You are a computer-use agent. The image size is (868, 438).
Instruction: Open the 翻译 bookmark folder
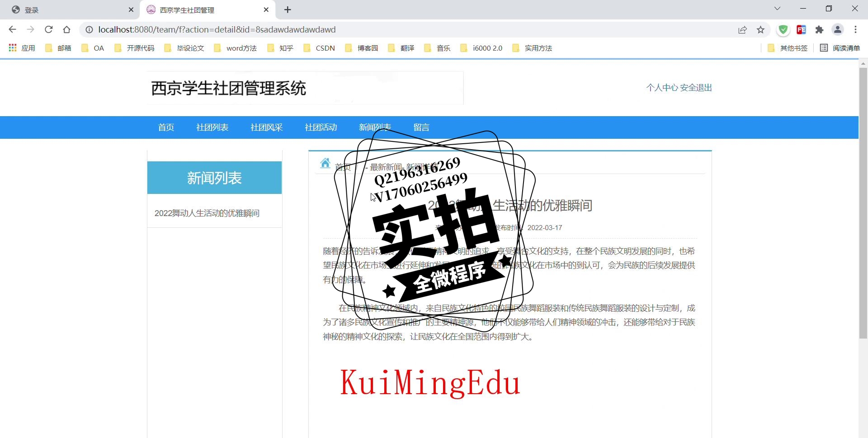pos(401,48)
